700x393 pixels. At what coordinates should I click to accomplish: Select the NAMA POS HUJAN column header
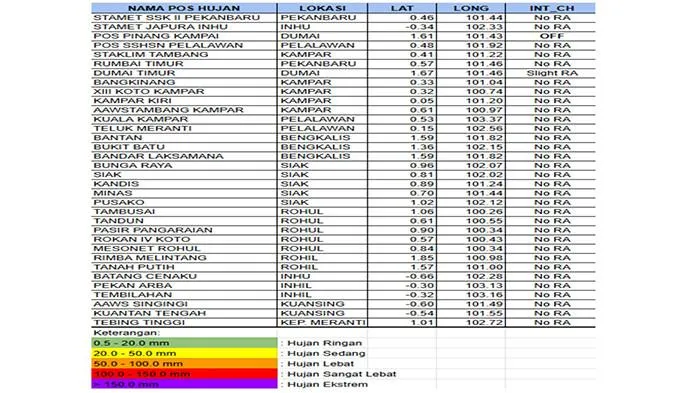pyautogui.click(x=184, y=8)
